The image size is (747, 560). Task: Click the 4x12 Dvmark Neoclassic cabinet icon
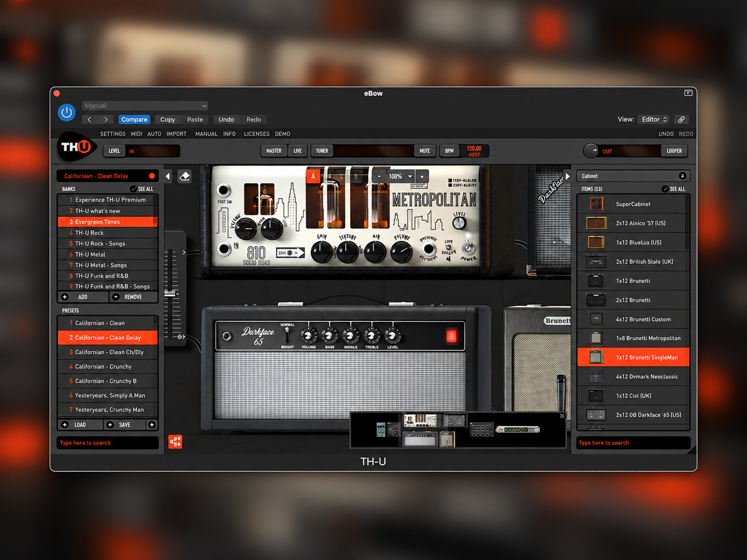coord(596,376)
